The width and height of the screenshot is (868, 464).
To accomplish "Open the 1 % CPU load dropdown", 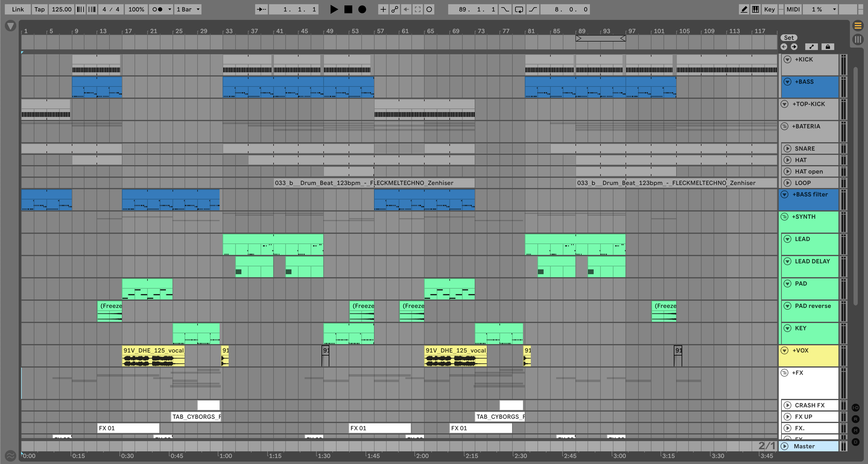I will click(820, 9).
